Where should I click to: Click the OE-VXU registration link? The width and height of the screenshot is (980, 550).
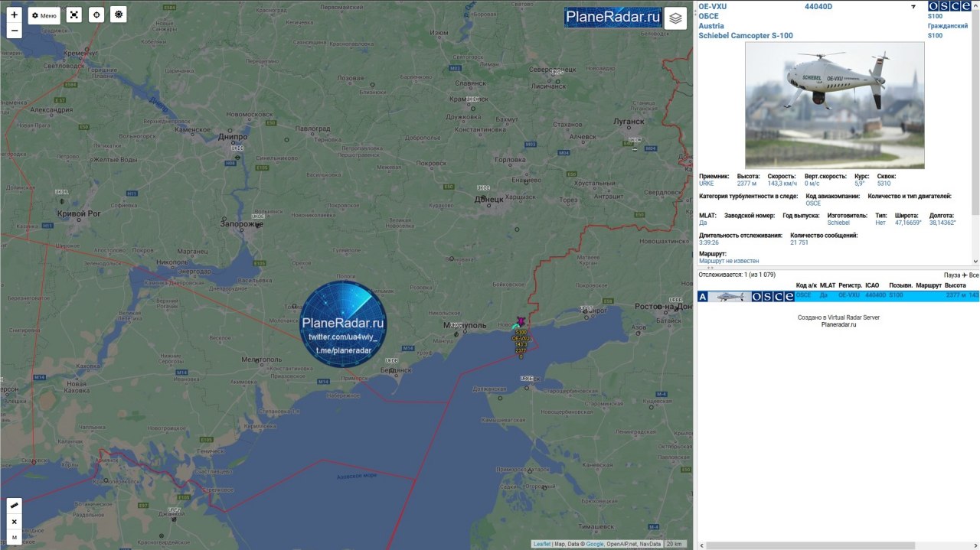(713, 6)
